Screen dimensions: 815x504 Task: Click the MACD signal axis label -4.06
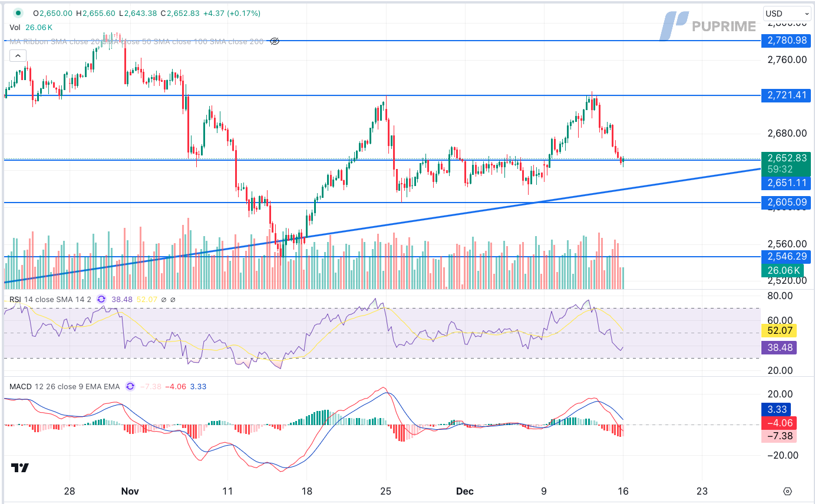pos(778,423)
